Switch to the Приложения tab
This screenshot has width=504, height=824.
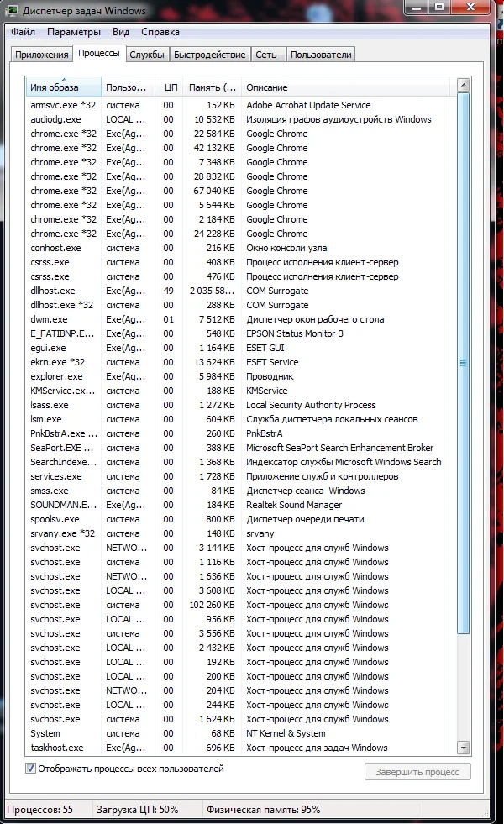coord(41,55)
